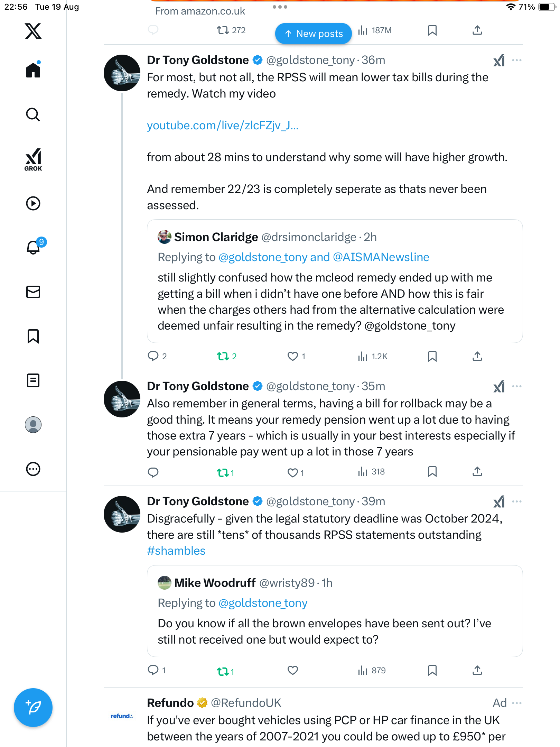Open Messages envelope in sidebar
The image size is (560, 747).
[33, 292]
